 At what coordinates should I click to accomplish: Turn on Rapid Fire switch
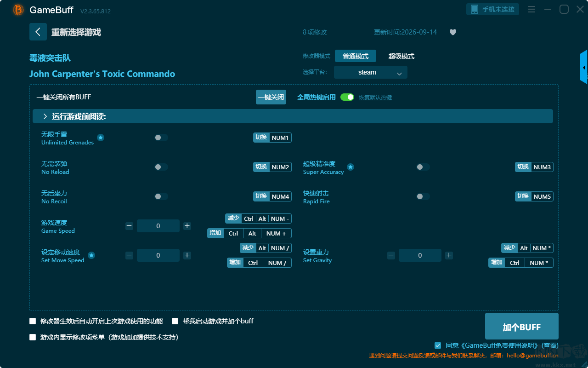point(423,196)
